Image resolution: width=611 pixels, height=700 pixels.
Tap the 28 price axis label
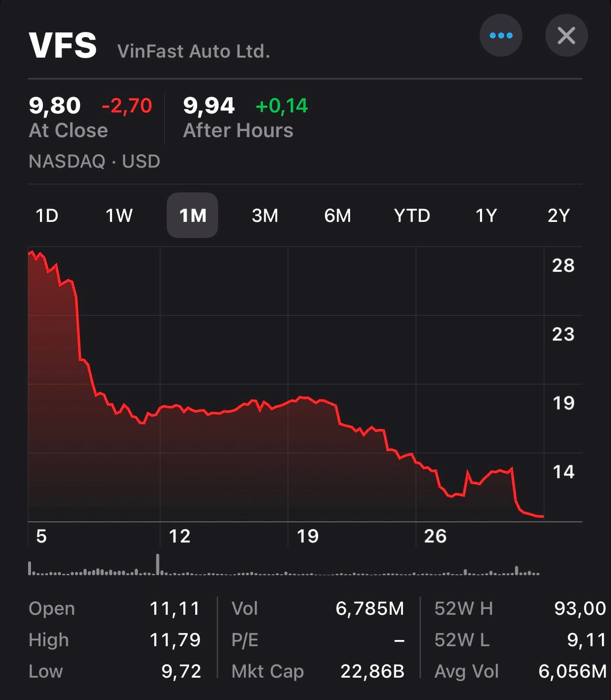pyautogui.click(x=563, y=266)
